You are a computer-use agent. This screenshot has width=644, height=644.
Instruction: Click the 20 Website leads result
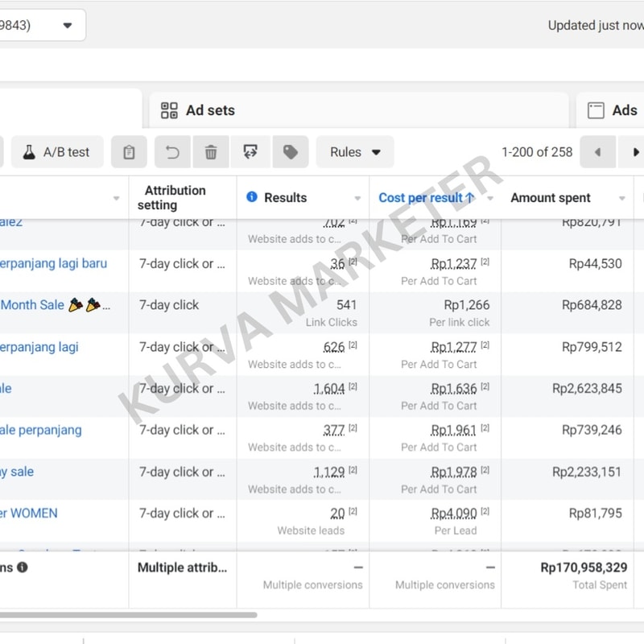[x=337, y=514]
